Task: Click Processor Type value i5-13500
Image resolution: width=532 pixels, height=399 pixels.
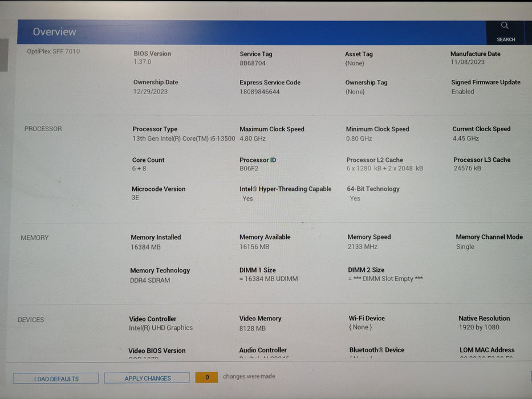Action: pos(184,139)
